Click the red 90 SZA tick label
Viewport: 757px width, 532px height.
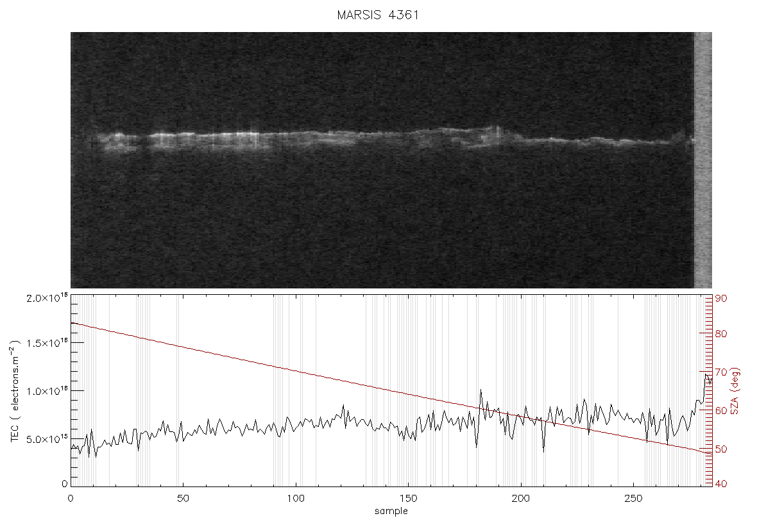pyautogui.click(x=721, y=299)
